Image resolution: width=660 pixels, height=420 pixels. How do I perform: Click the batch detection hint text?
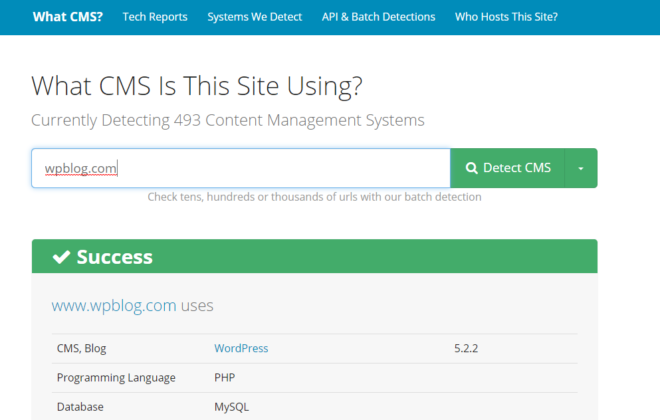[314, 197]
